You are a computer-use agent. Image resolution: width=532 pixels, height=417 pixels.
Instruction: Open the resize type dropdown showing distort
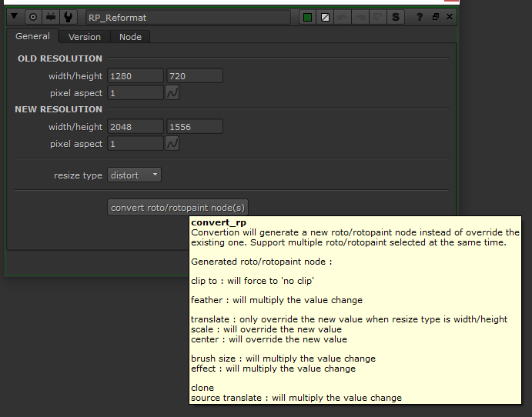(135, 175)
